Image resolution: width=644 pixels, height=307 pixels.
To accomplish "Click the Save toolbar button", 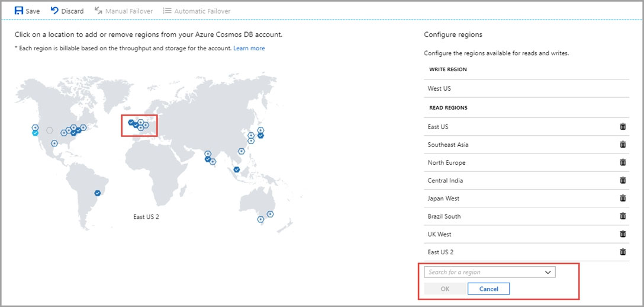I will pyautogui.click(x=27, y=11).
